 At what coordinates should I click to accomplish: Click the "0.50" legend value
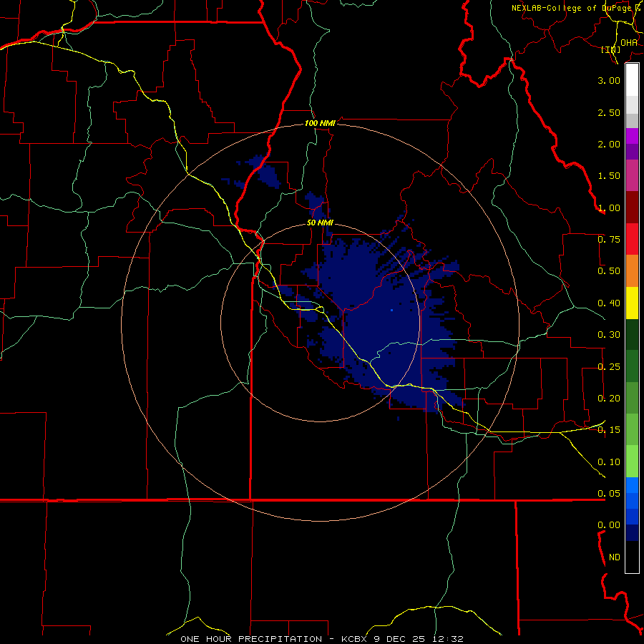click(x=609, y=271)
